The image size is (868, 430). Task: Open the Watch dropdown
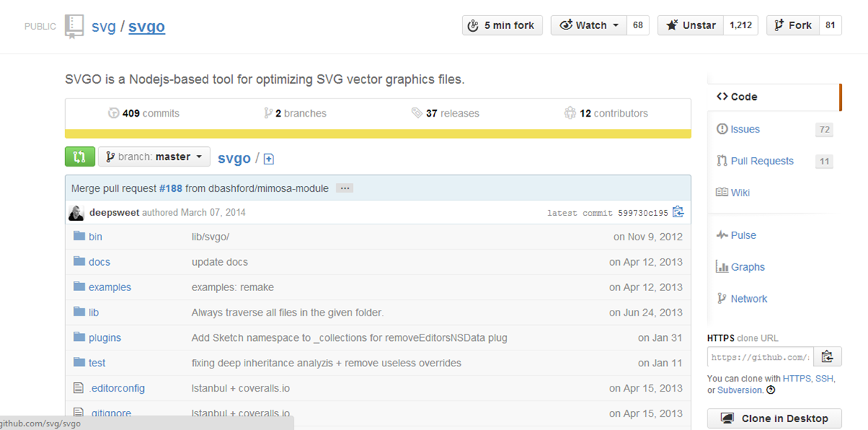pyautogui.click(x=589, y=25)
